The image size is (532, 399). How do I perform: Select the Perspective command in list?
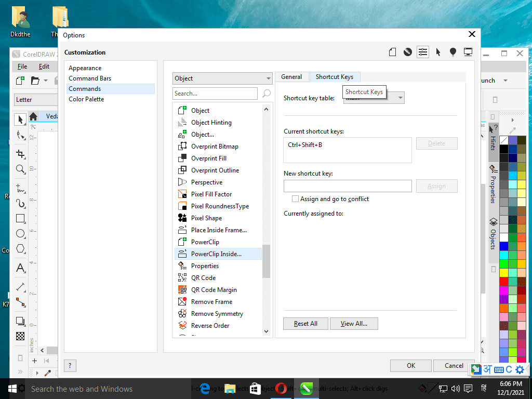click(x=218, y=182)
